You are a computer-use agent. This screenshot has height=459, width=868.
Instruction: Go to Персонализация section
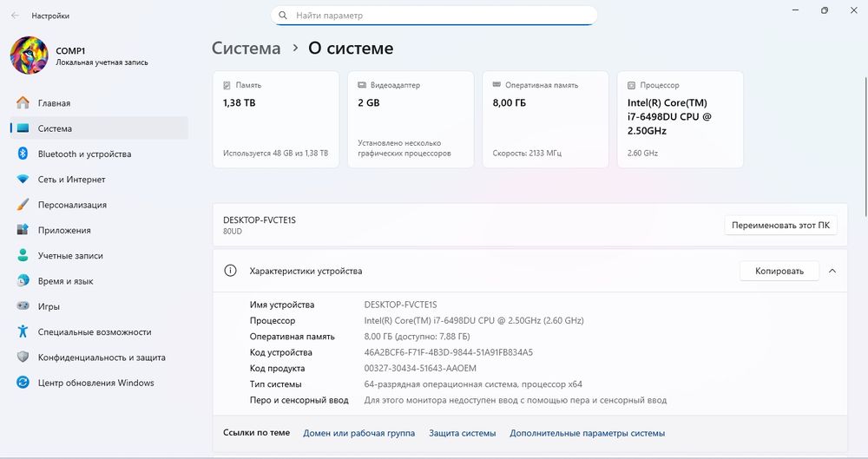point(99,205)
